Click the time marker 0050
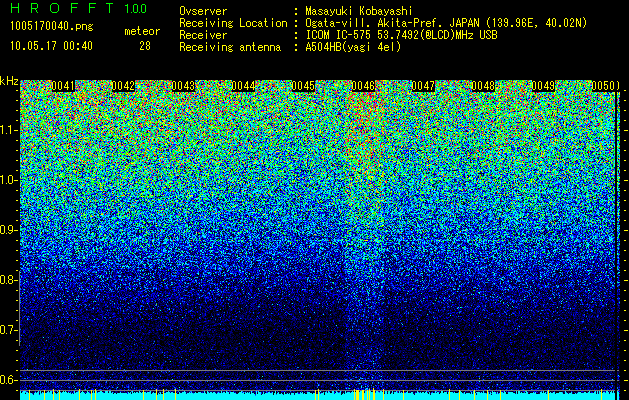Image resolution: width=629 pixels, height=400 pixels. (x=604, y=86)
